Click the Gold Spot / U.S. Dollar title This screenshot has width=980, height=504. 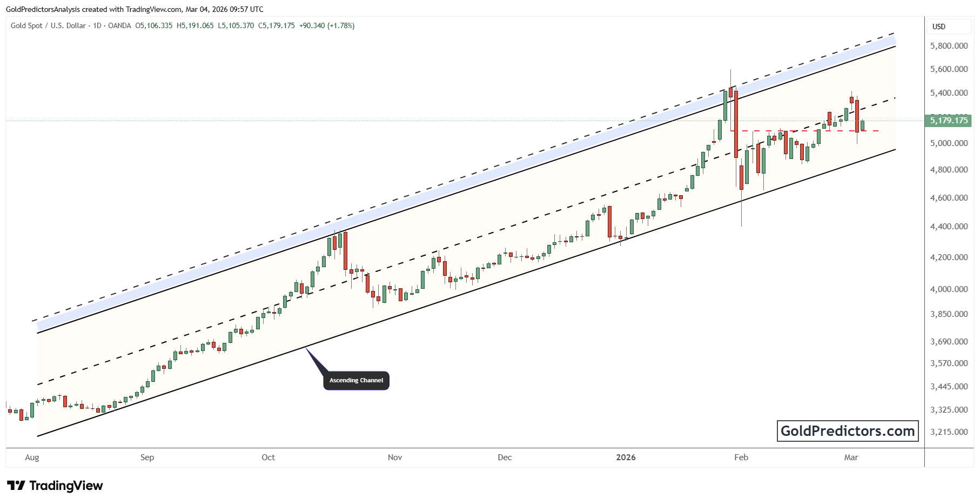[48, 25]
